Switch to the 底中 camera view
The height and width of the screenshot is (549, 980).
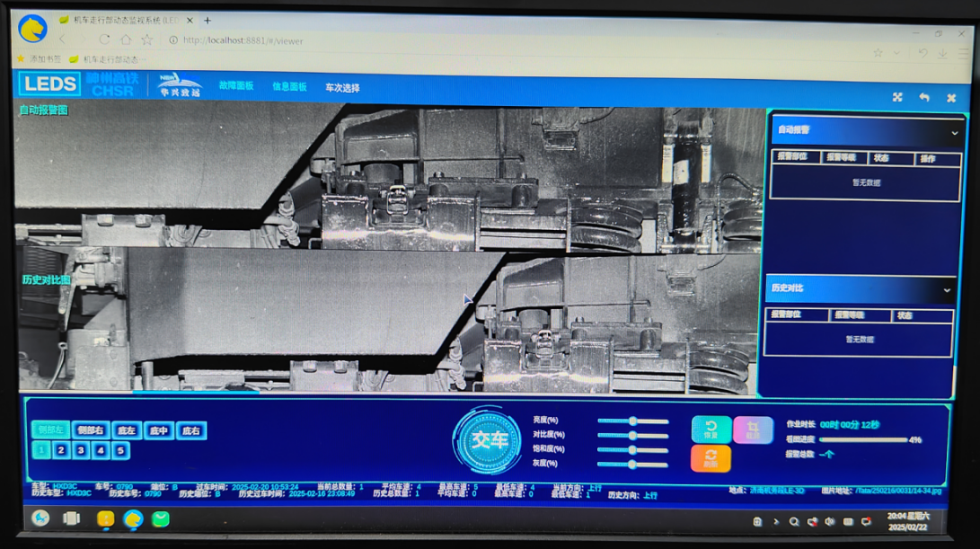pyautogui.click(x=158, y=430)
